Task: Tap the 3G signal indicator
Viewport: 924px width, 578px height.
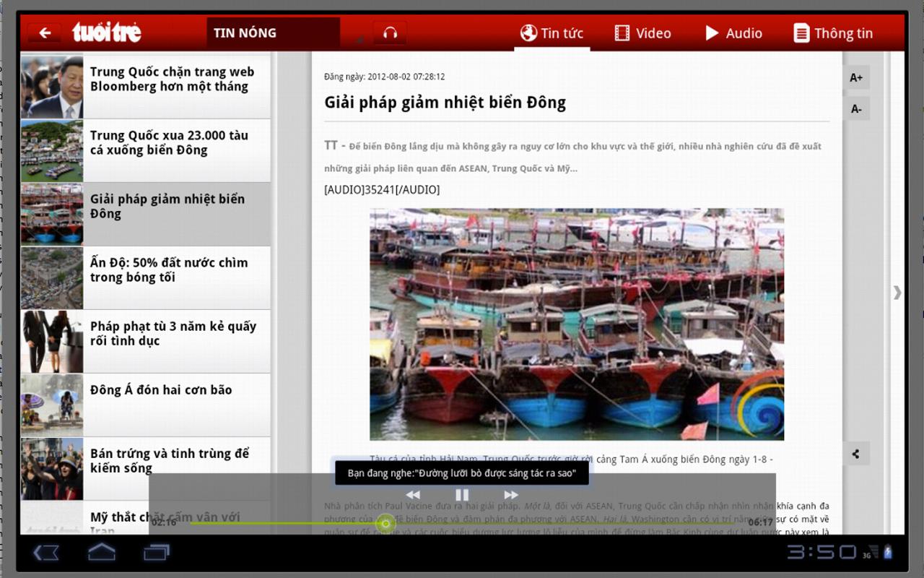Action: pos(871,553)
